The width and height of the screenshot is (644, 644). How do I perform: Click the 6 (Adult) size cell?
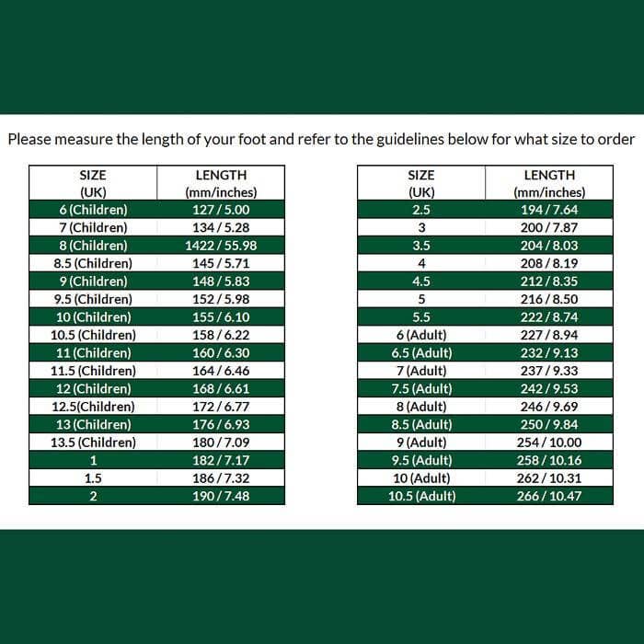click(420, 335)
